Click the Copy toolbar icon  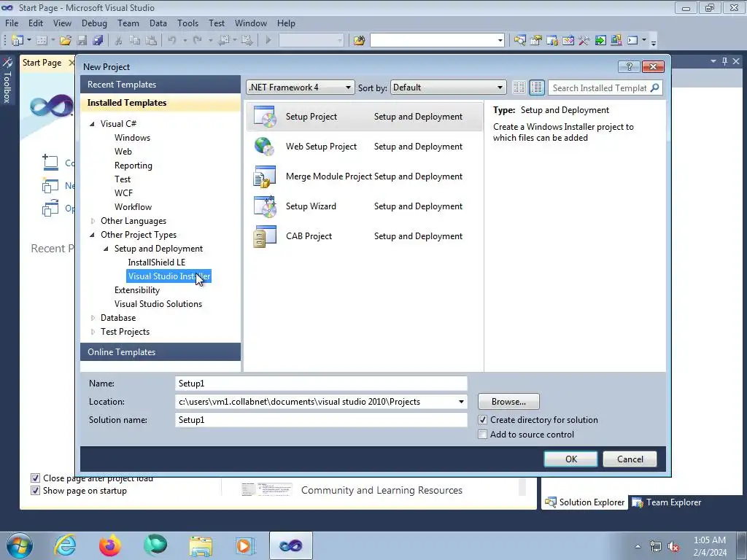coord(135,41)
